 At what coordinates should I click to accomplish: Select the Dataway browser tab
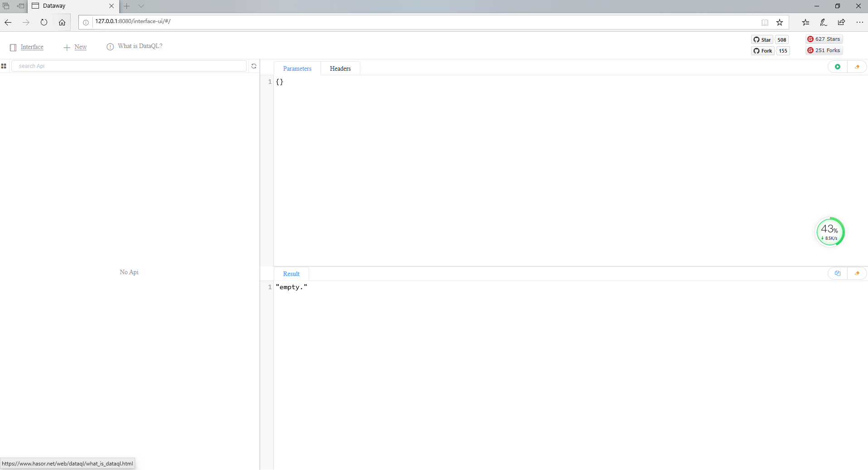73,6
